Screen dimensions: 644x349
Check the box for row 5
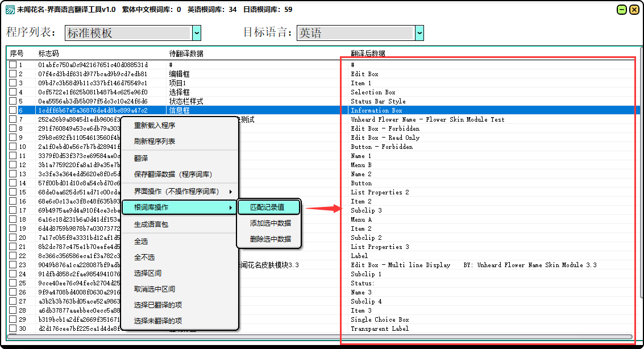(x=13, y=101)
